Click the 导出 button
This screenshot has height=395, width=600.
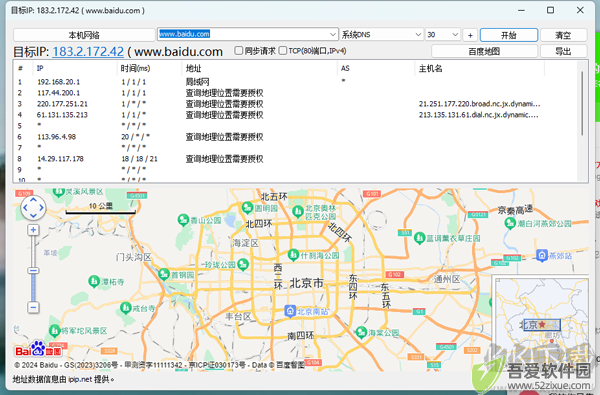click(563, 51)
